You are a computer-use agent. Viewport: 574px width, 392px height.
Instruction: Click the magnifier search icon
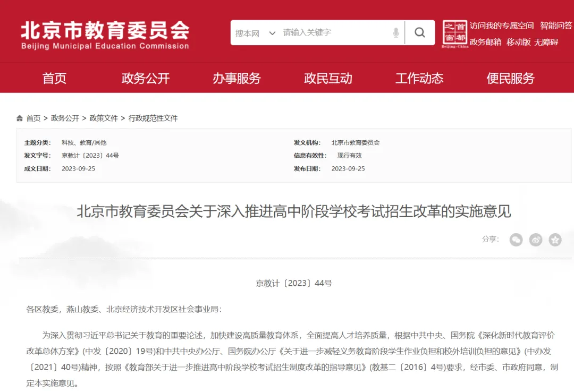coord(420,32)
